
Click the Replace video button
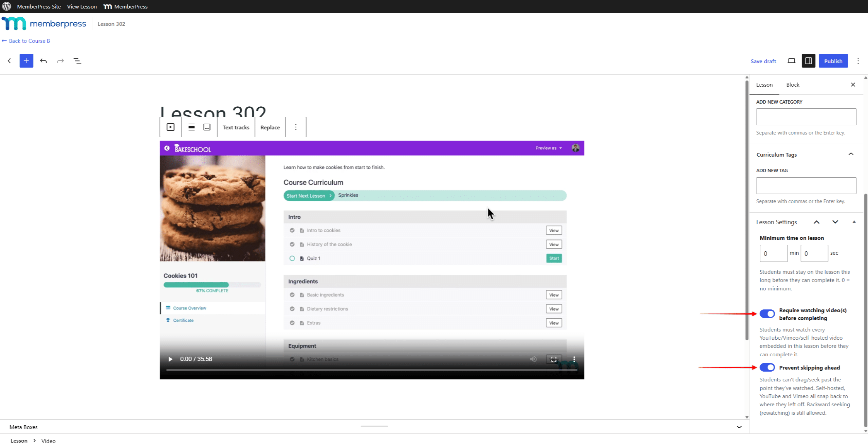pos(270,127)
